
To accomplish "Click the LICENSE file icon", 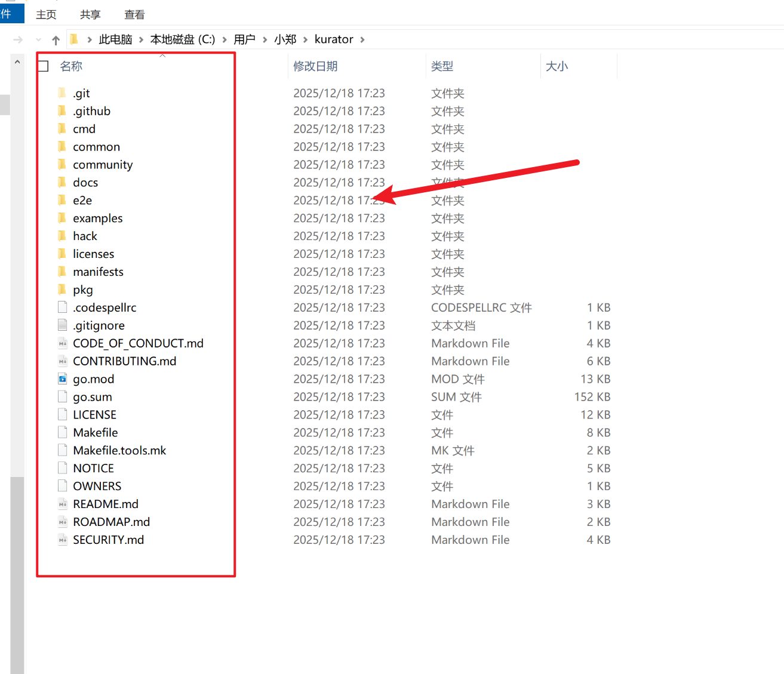I will (62, 414).
